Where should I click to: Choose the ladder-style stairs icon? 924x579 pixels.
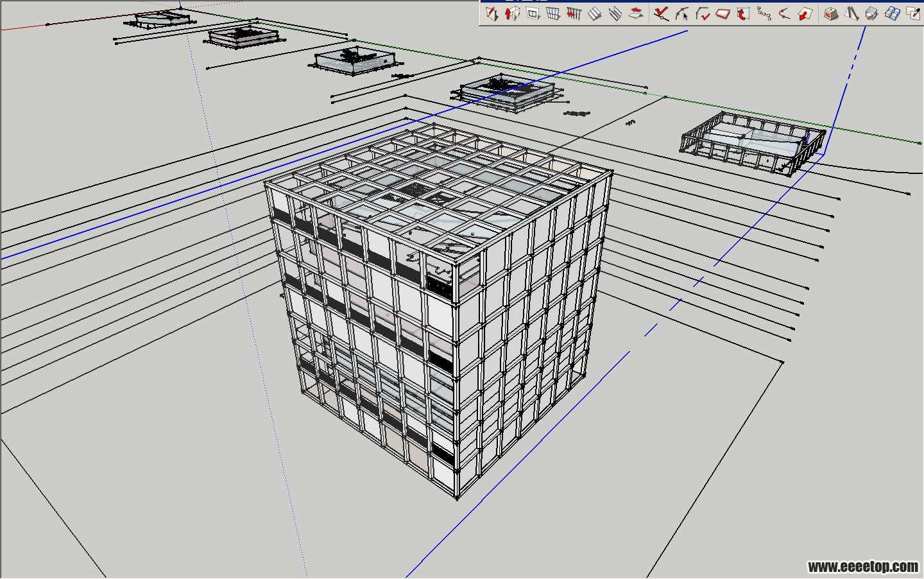[x=615, y=13]
